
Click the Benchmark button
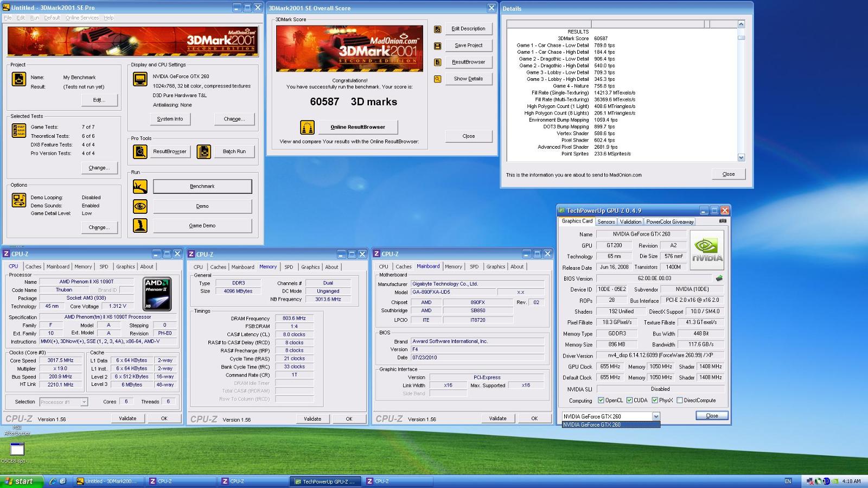[x=202, y=187]
